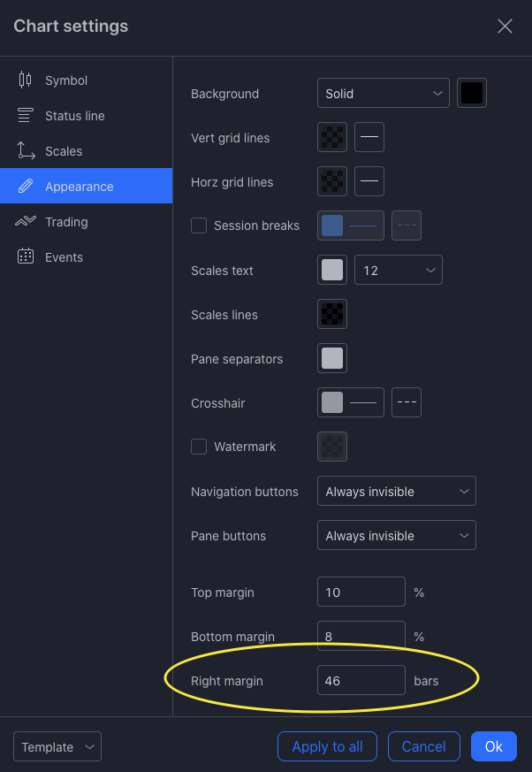
Task: Expand the Background Solid dropdown
Action: point(383,94)
